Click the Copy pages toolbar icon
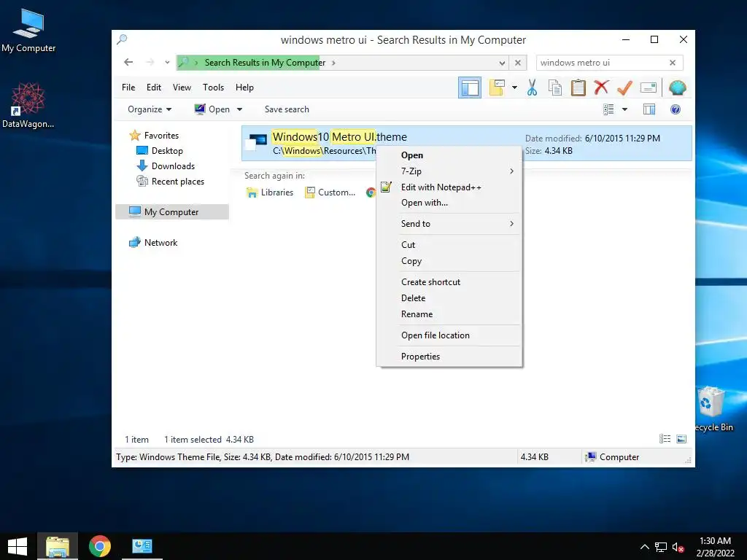747x560 pixels. click(555, 87)
